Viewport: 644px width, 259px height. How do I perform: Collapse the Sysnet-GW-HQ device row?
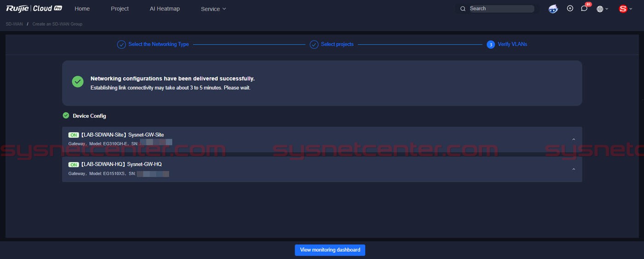tap(573, 169)
